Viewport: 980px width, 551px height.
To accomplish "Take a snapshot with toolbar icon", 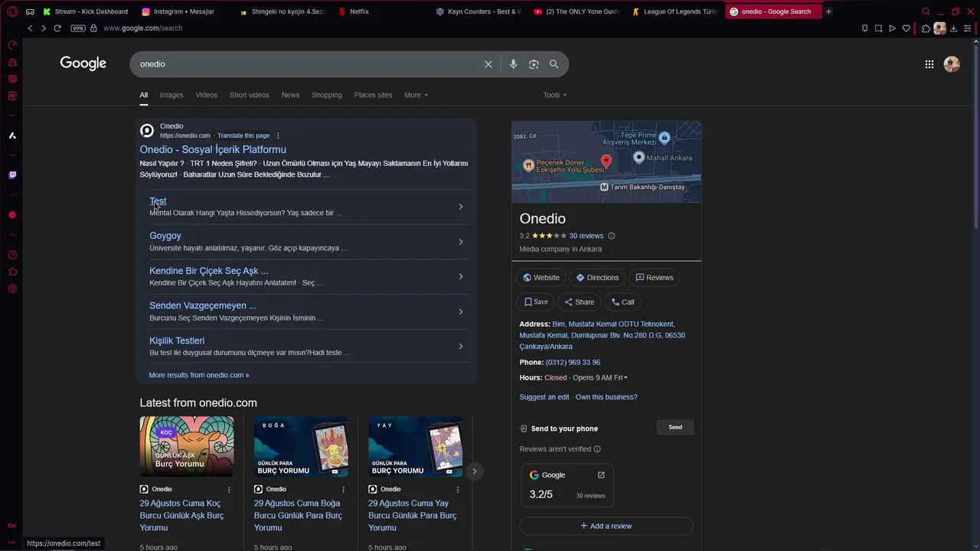I will click(x=878, y=28).
